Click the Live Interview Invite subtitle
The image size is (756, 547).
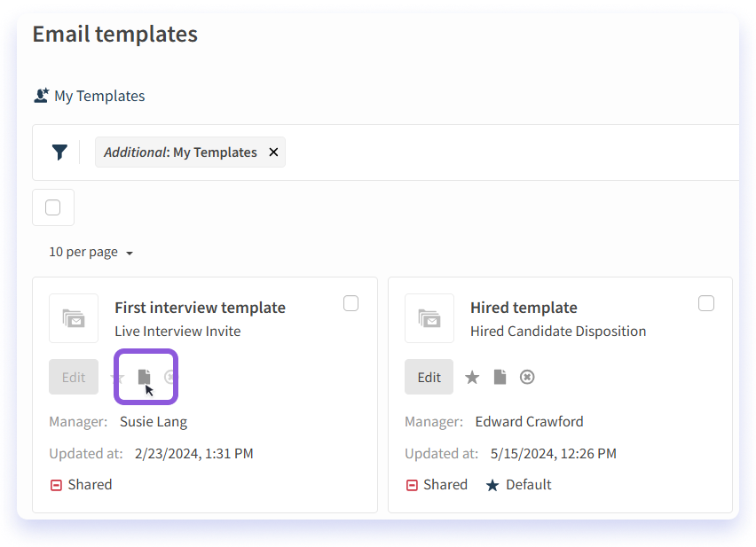point(177,332)
